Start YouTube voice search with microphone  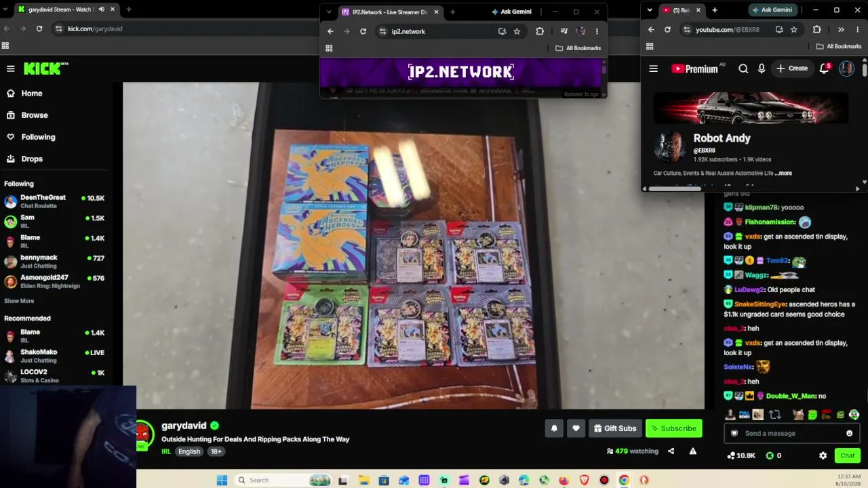(x=762, y=68)
